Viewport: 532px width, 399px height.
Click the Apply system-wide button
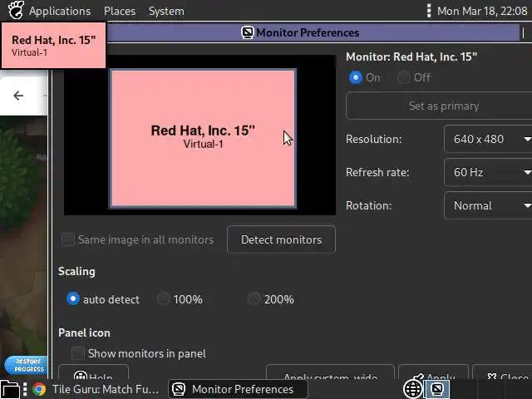point(330,372)
